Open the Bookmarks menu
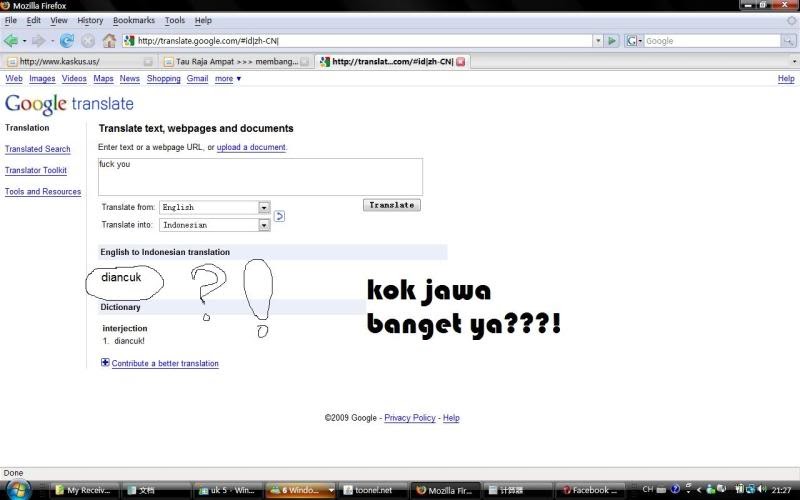Viewport: 800px width, 500px height. pyautogui.click(x=134, y=20)
